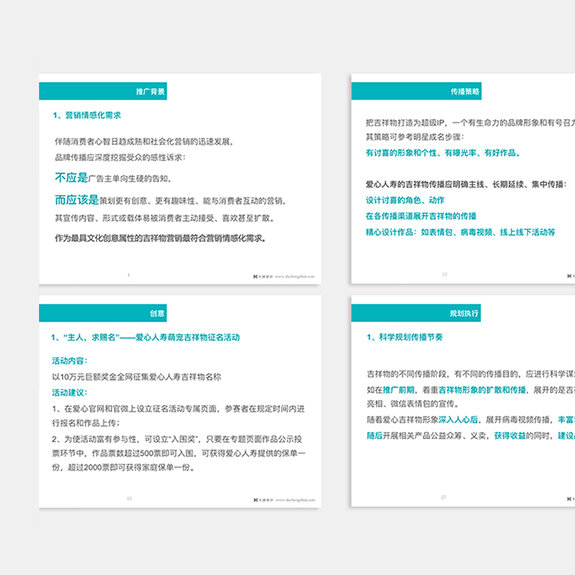Click teal line 在各传播渠道展开吉祥物的传播
The width and height of the screenshot is (575, 575).
[421, 216]
